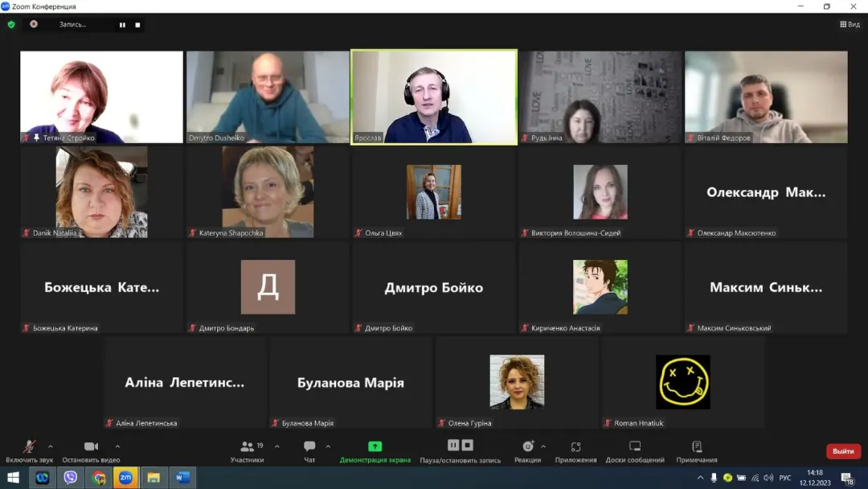Open Доски сообщений whiteboards

click(x=635, y=451)
